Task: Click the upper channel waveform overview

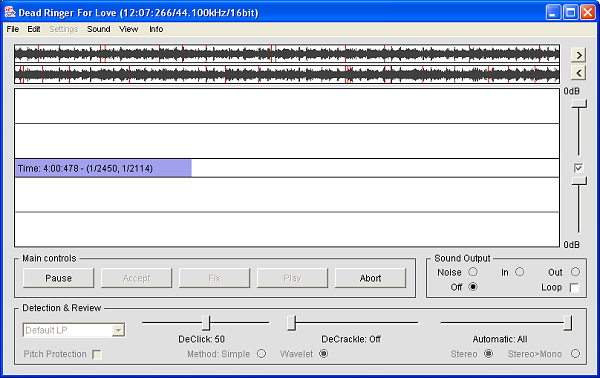Action: pos(287,54)
